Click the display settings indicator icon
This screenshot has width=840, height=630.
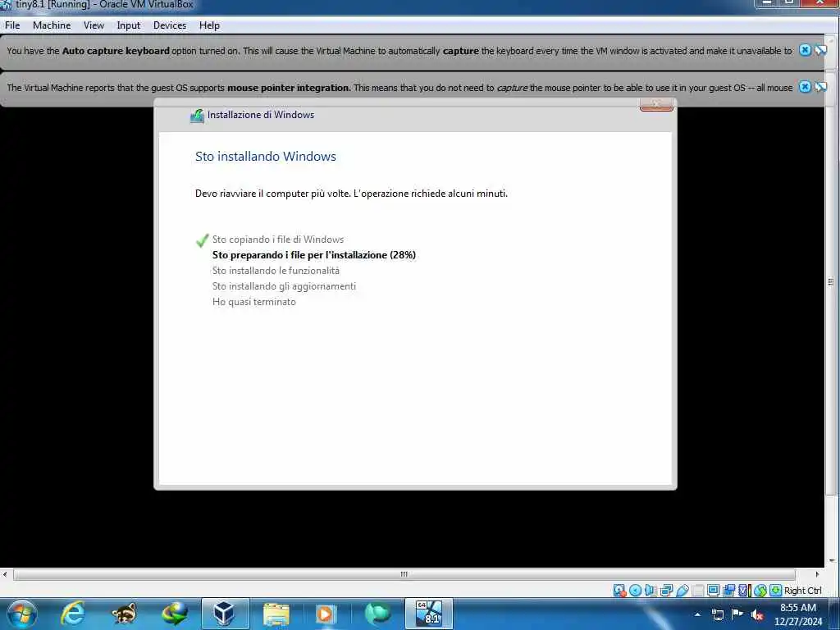713,591
